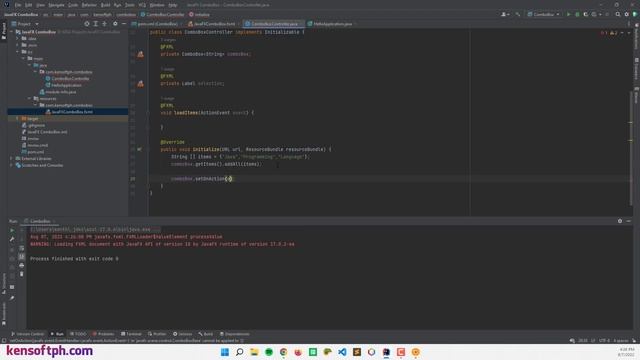
Task: Open the Help menu
Action: (x=173, y=5)
